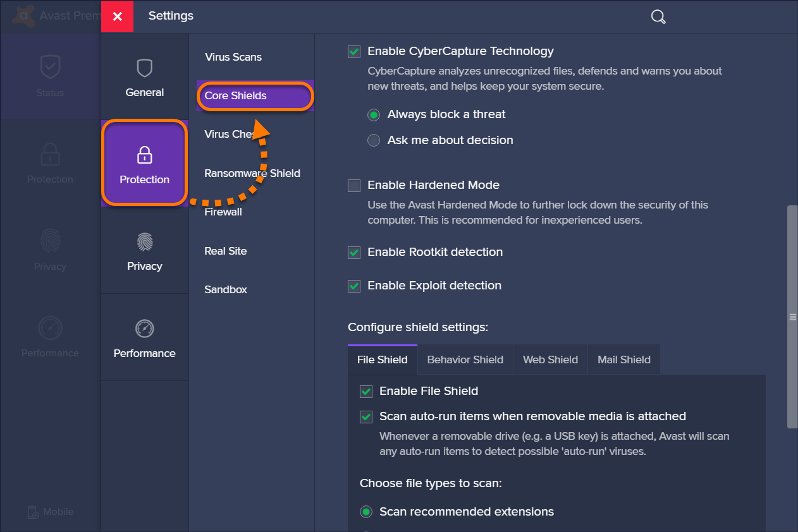Open the Sandbox settings page

(x=226, y=289)
